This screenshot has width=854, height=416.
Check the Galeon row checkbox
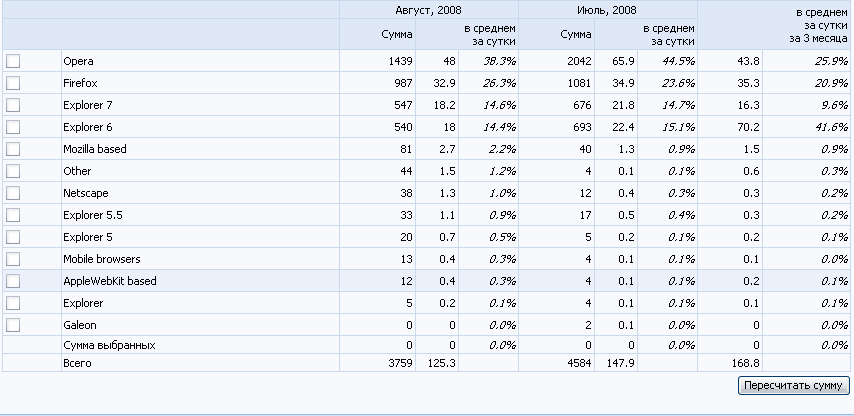13,325
